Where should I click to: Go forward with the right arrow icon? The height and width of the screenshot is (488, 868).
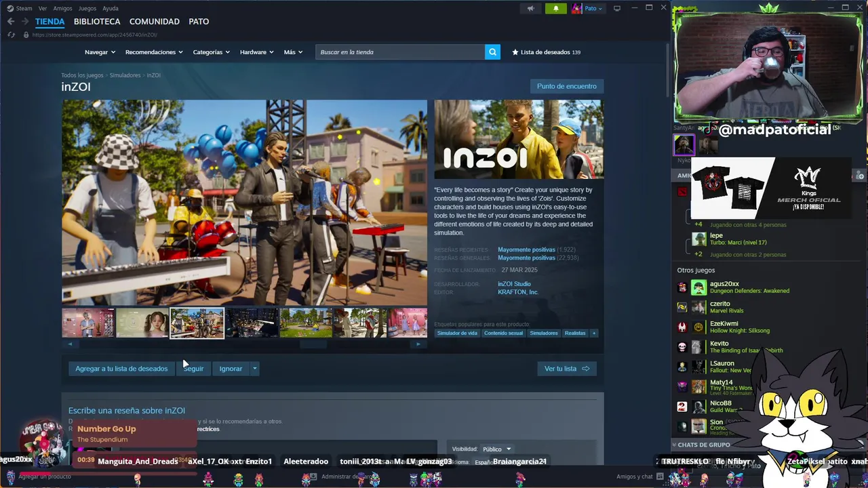pos(24,22)
